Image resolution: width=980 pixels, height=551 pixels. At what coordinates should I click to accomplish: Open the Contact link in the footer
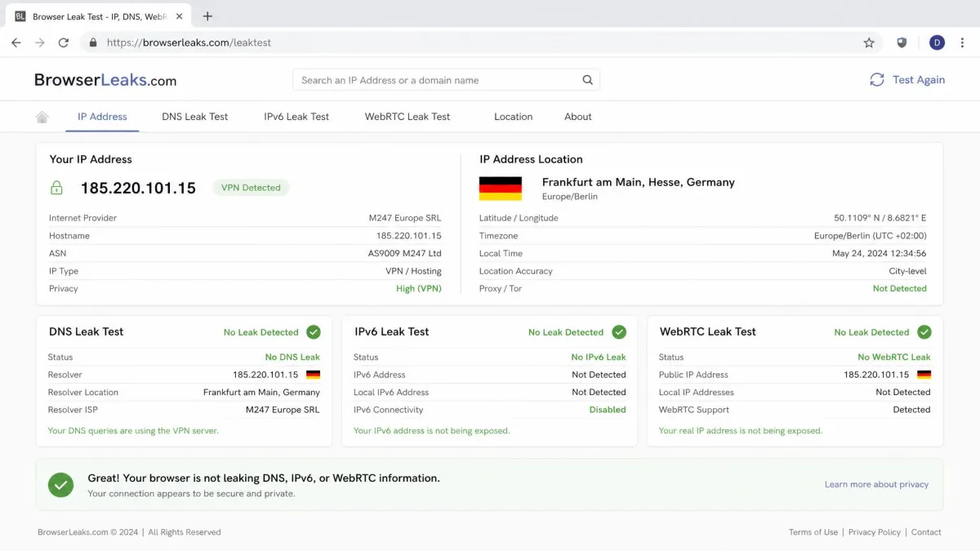point(926,532)
